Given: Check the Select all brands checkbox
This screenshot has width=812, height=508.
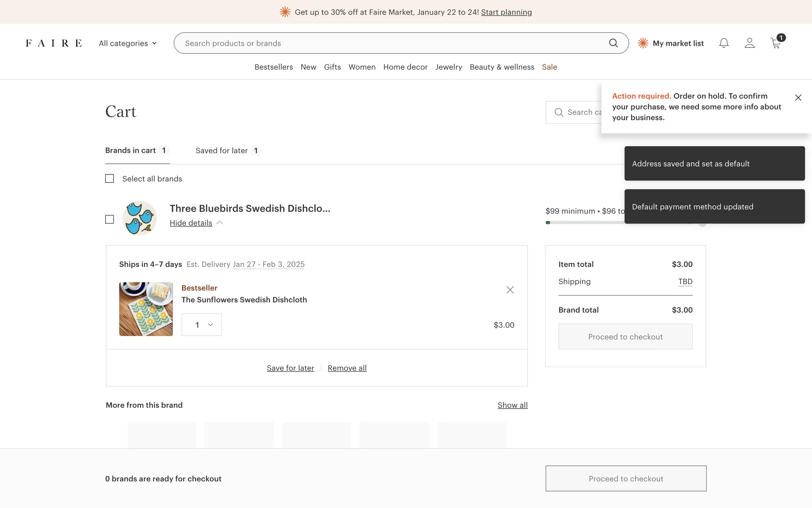Looking at the screenshot, I should 110,179.
